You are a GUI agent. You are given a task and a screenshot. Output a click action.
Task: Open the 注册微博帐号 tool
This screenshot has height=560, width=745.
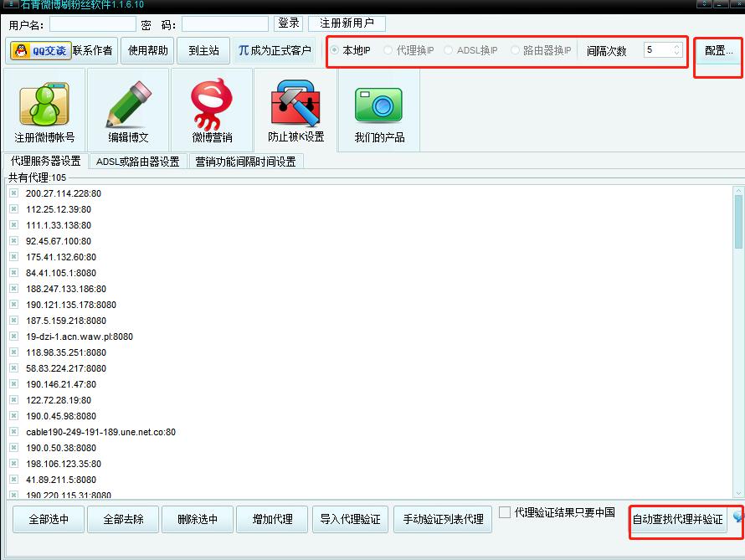click(44, 110)
